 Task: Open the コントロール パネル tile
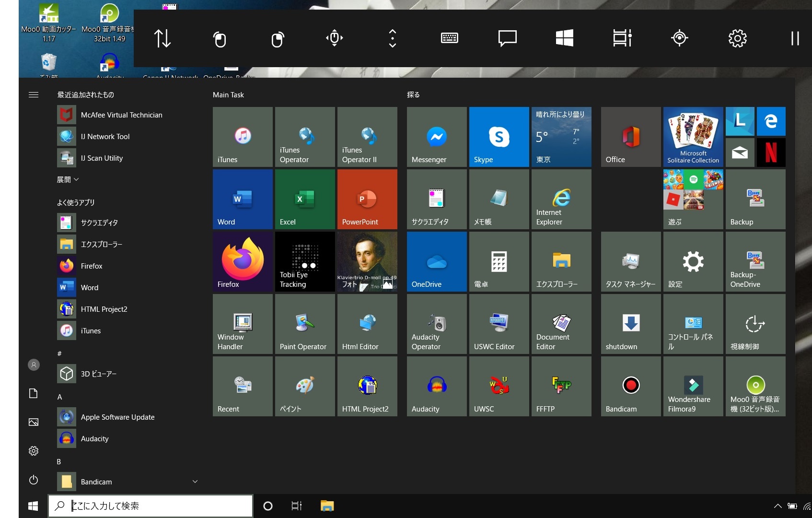click(x=693, y=324)
